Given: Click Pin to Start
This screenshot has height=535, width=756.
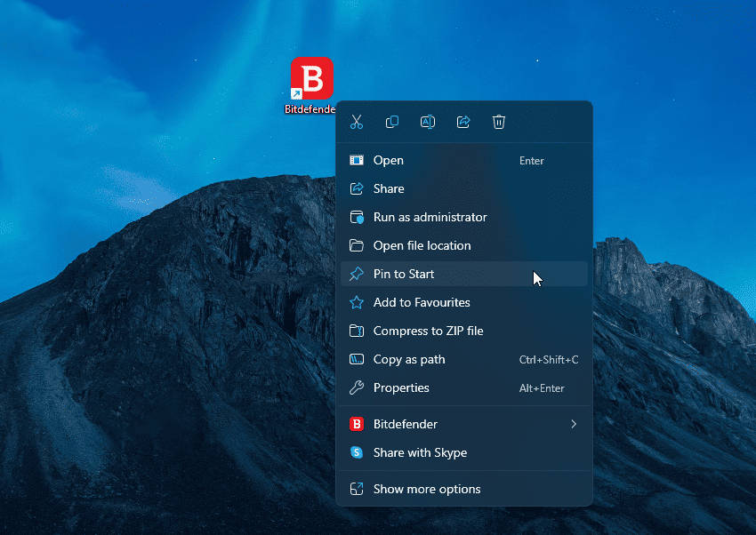Looking at the screenshot, I should pyautogui.click(x=463, y=274).
